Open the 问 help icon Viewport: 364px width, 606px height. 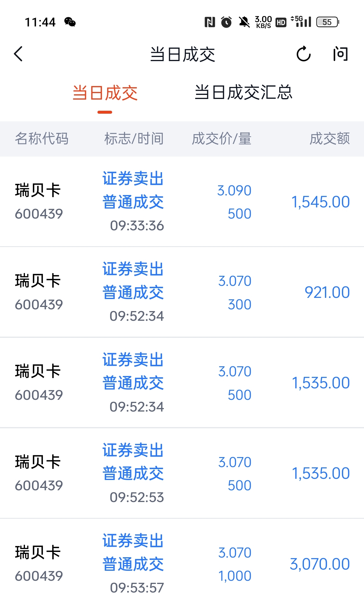[340, 54]
